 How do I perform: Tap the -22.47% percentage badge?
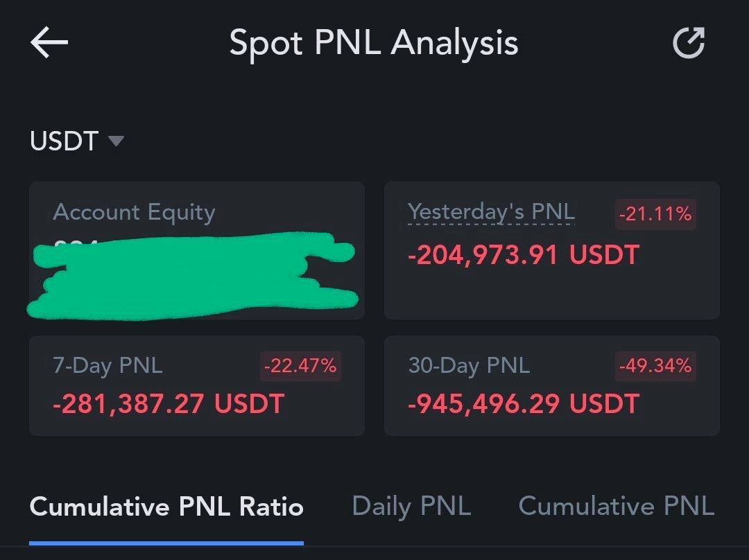click(x=300, y=366)
